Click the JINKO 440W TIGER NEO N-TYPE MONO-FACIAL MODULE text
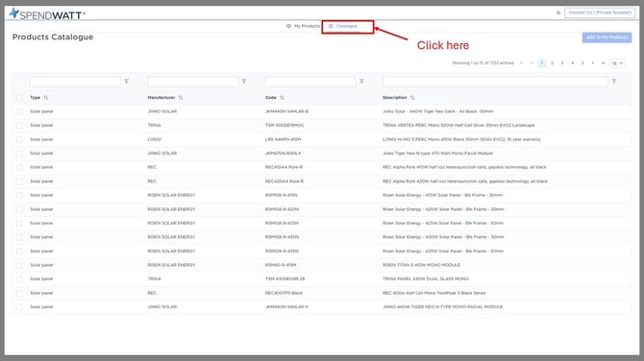 tap(443, 307)
